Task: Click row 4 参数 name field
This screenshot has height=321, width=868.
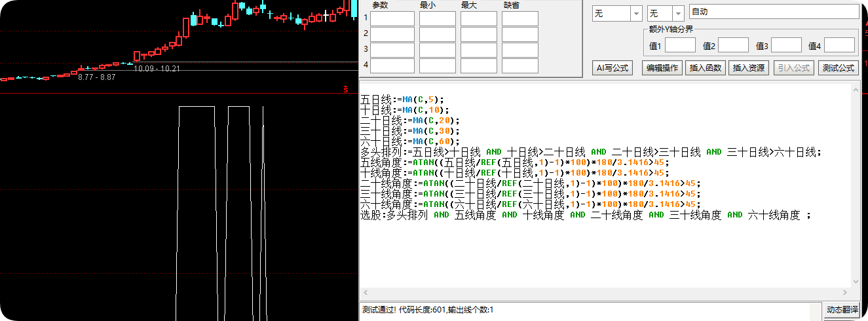Action: (x=392, y=66)
